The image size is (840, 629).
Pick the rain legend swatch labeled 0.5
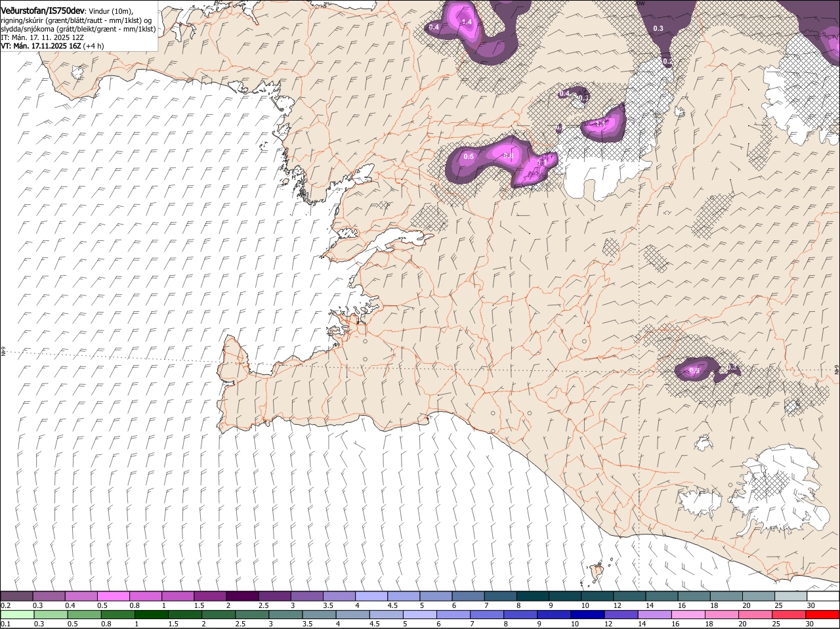[x=85, y=615]
